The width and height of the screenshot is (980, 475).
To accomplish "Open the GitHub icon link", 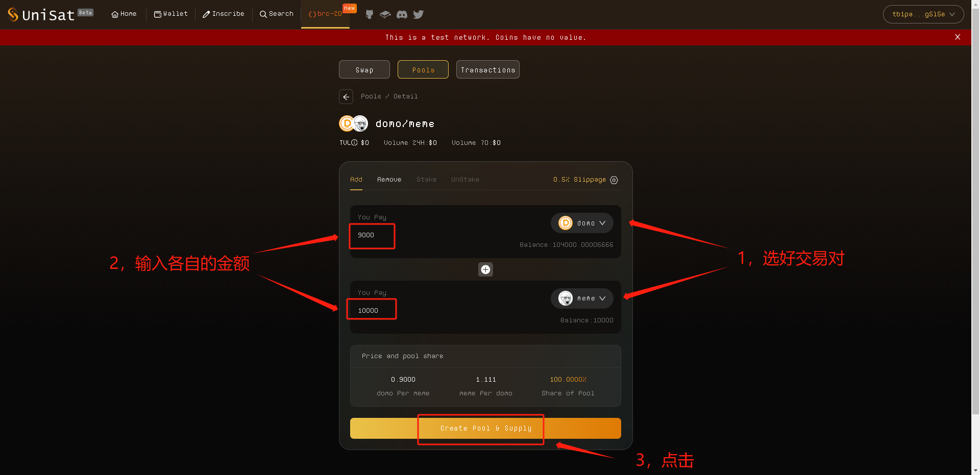I will pyautogui.click(x=370, y=14).
